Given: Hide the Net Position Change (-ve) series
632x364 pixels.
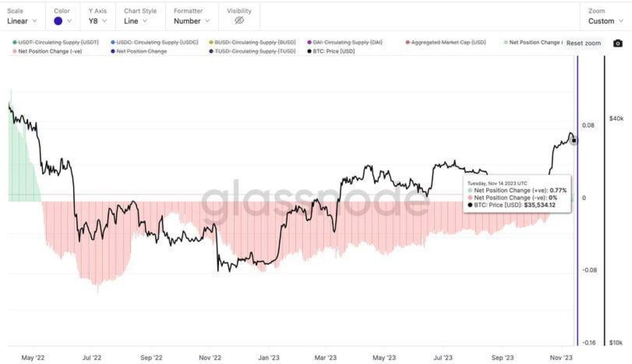Looking at the screenshot, I should [47, 51].
